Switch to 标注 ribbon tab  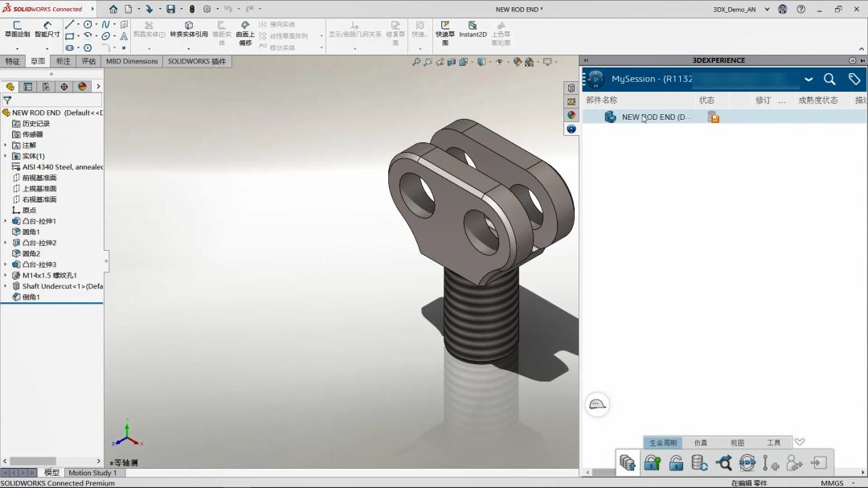pyautogui.click(x=63, y=61)
